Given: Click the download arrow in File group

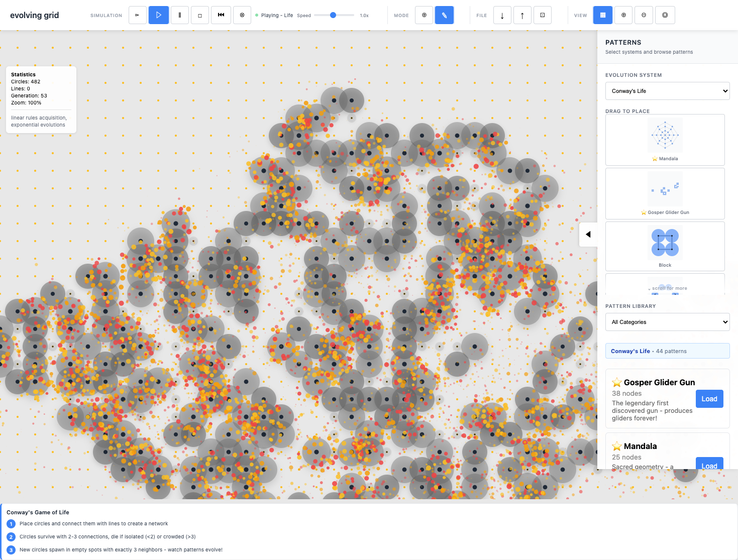Looking at the screenshot, I should 502,15.
